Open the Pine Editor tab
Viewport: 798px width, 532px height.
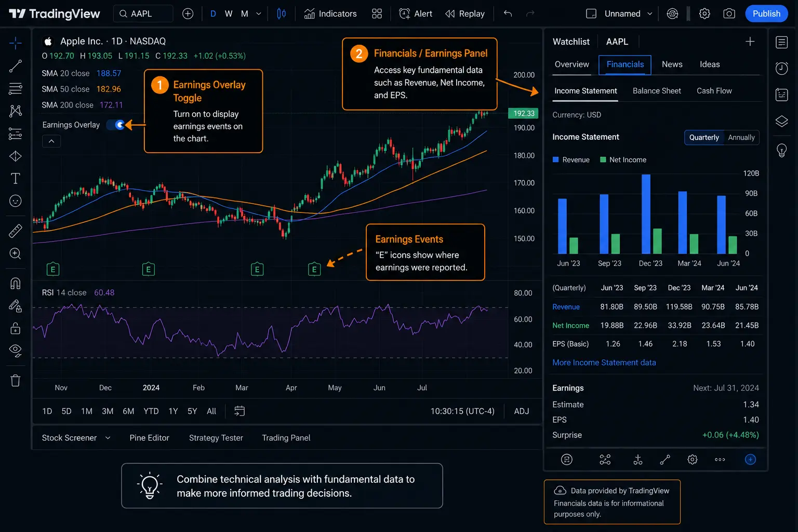150,438
